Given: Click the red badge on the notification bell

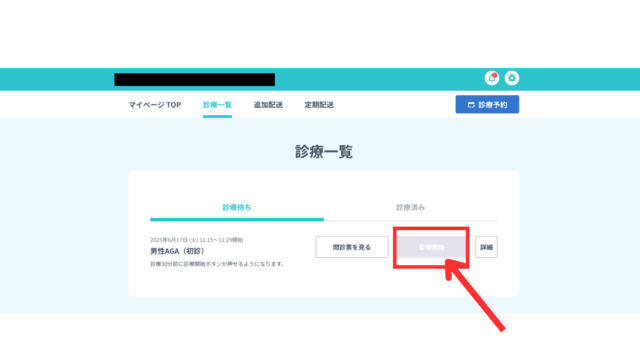Looking at the screenshot, I should (x=495, y=75).
